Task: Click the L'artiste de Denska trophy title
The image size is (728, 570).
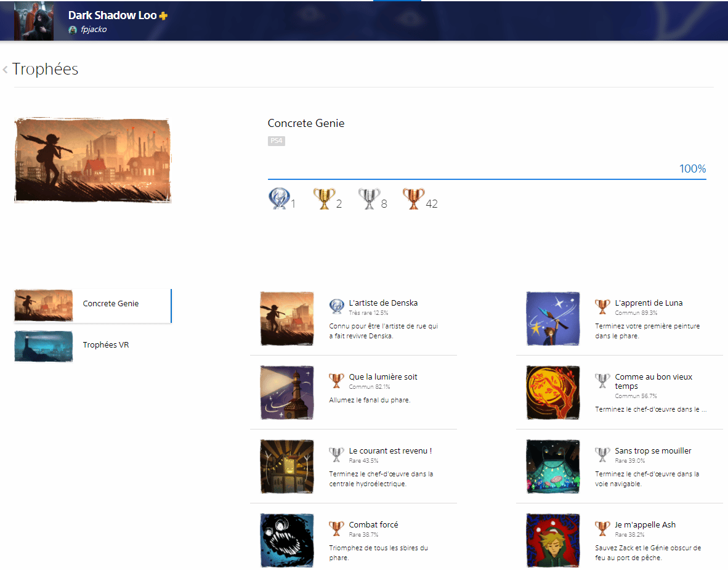Action: (383, 303)
